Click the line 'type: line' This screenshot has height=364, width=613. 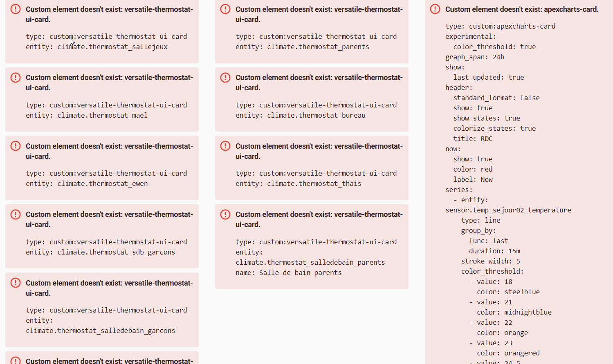[481, 220]
